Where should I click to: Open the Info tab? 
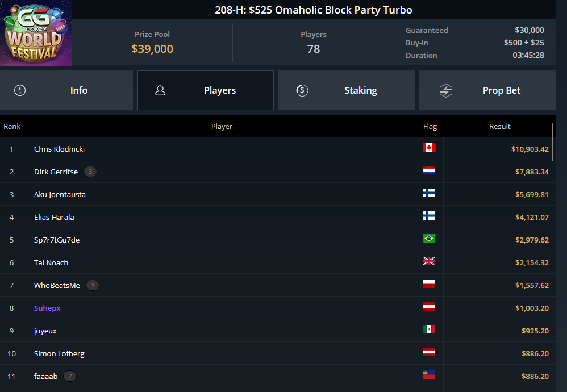(66, 90)
